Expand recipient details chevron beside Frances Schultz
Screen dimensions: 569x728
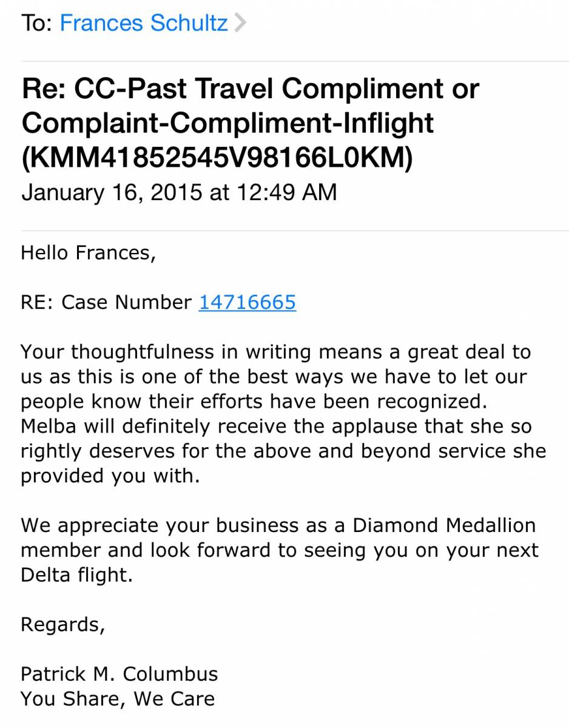click(x=240, y=24)
